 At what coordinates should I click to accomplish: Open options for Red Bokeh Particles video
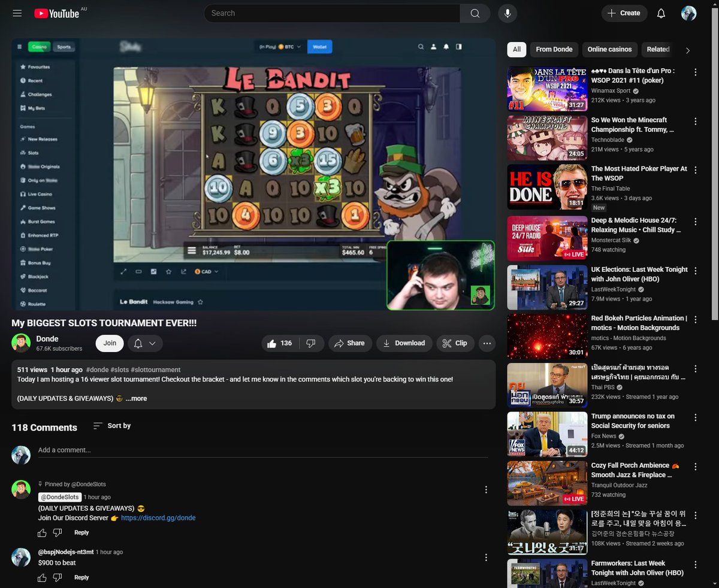click(x=695, y=319)
